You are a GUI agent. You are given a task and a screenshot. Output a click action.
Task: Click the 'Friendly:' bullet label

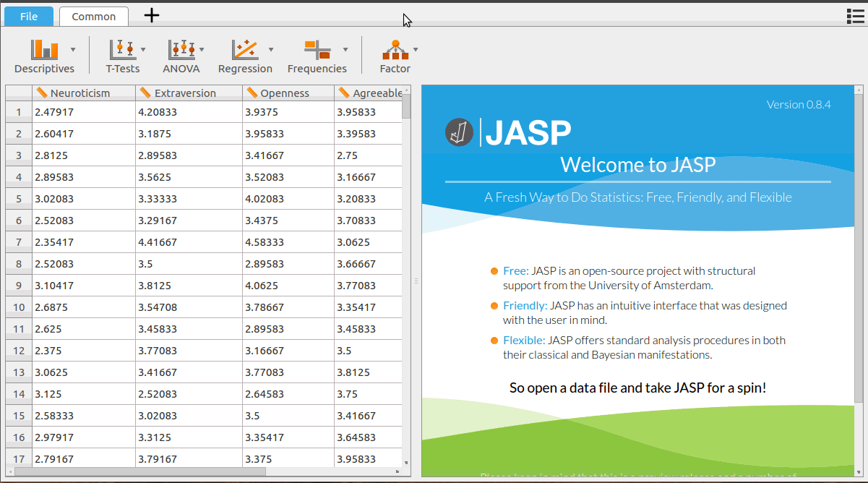pos(525,305)
